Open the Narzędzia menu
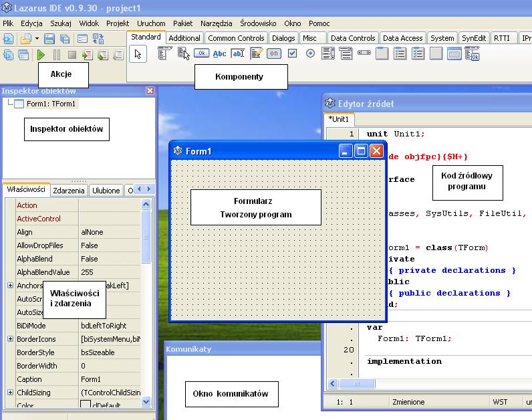Screen dimensions: 532x420 coord(216,23)
